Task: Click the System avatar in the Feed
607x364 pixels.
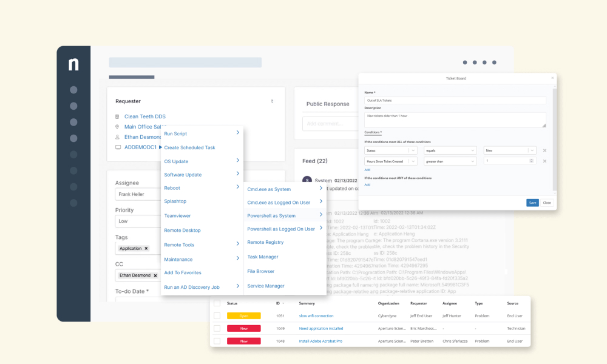Action: [x=307, y=180]
